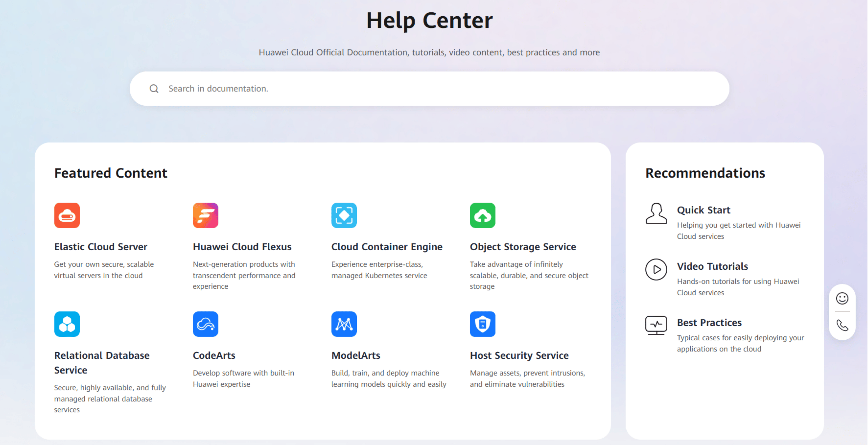Open Video Tutorials recommendation
868x445 pixels.
(x=712, y=266)
